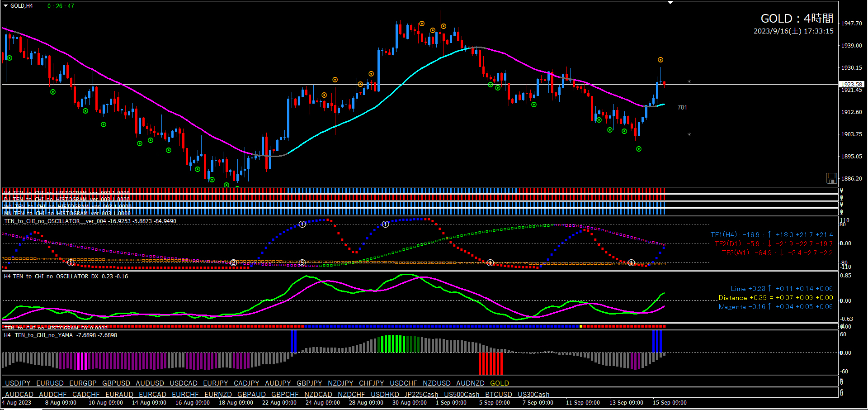Select the AUDJPY symbol button

(x=278, y=383)
